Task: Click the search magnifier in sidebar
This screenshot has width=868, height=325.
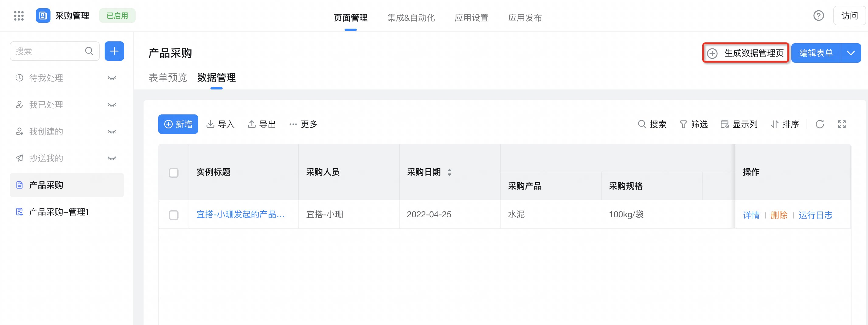Action: click(x=89, y=51)
